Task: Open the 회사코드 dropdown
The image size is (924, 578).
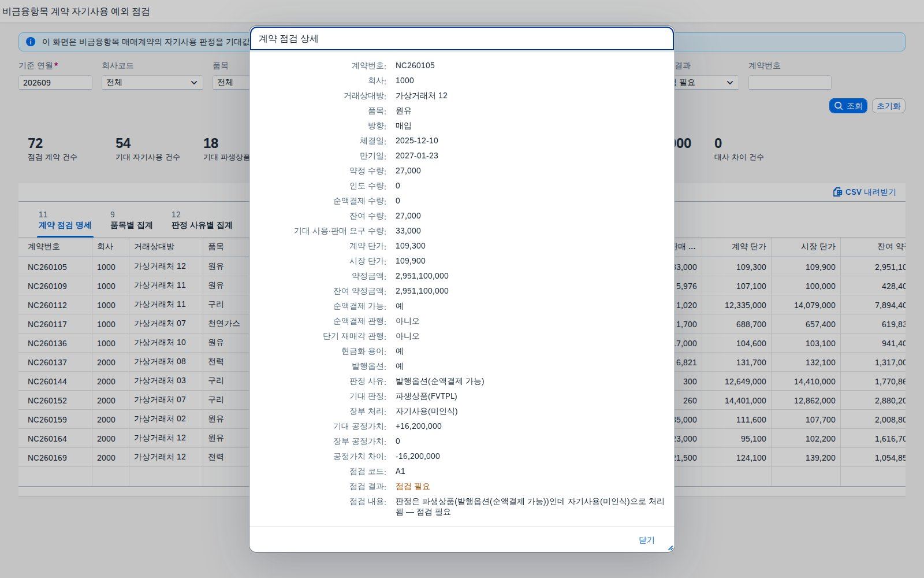Action: (x=152, y=83)
